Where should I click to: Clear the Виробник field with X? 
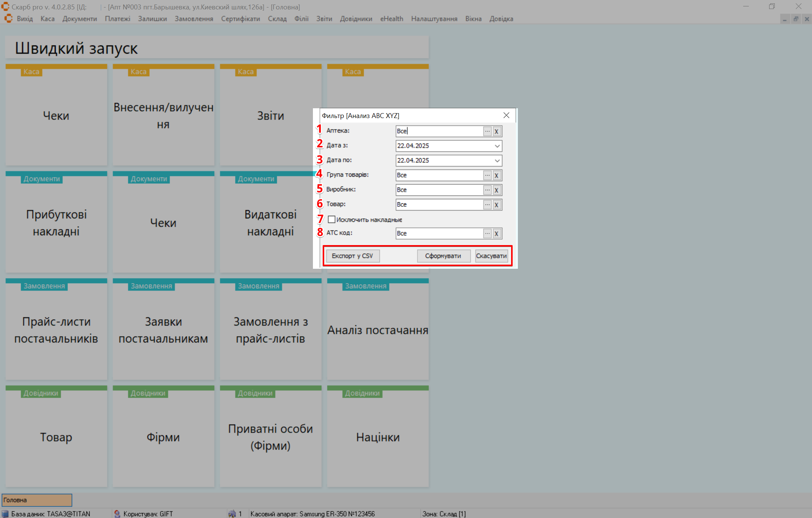496,190
